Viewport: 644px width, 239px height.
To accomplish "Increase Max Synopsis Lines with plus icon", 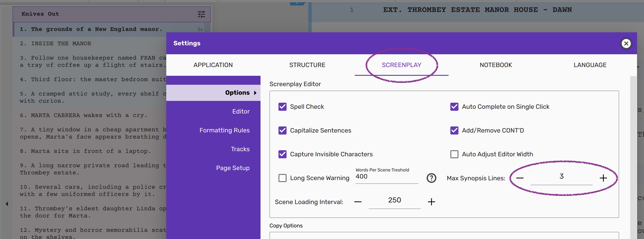I will [x=603, y=178].
